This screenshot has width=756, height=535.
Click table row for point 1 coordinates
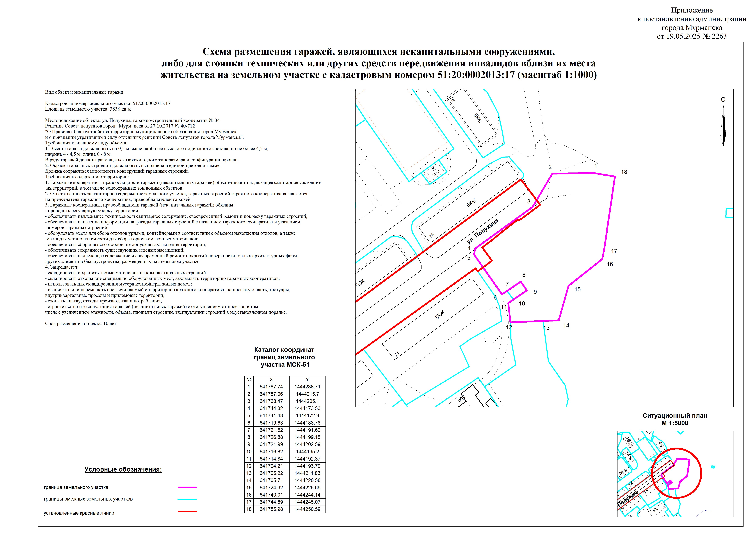[285, 387]
